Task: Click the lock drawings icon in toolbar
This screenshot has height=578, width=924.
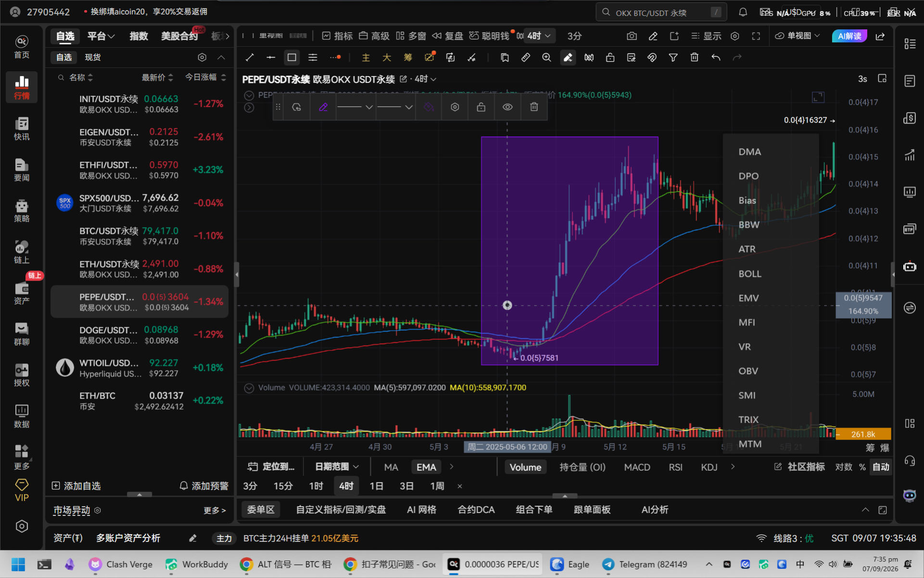Action: point(610,58)
